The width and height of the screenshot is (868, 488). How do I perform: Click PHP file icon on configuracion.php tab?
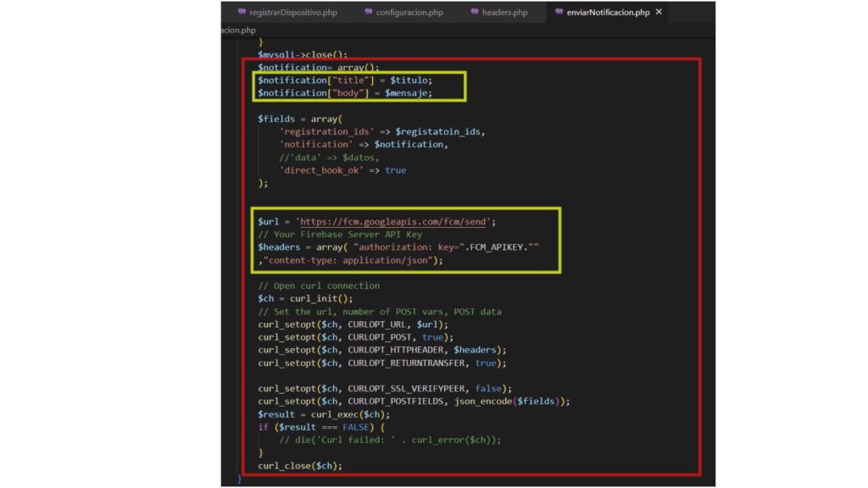(369, 13)
